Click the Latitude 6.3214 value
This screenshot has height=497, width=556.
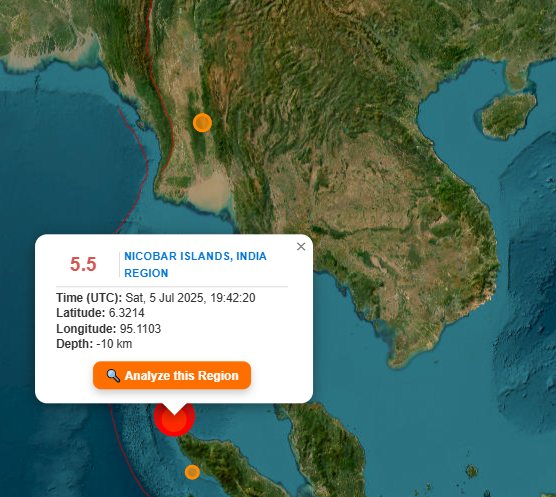point(126,313)
